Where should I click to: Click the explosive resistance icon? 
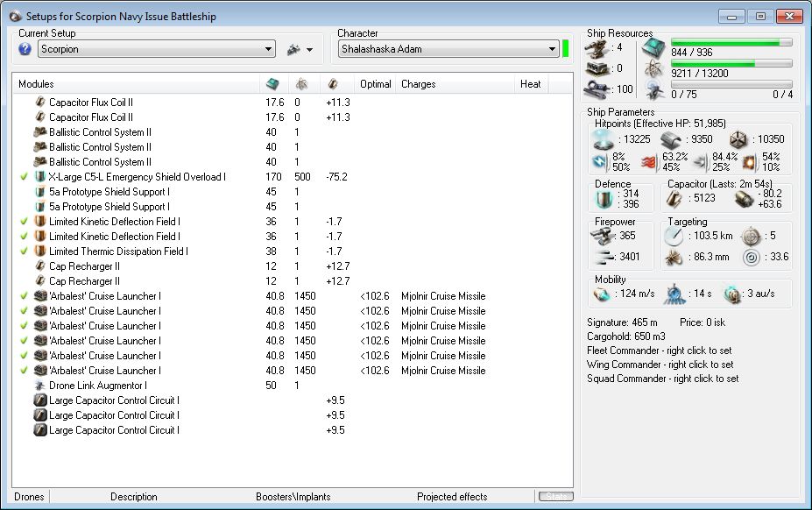pos(750,162)
